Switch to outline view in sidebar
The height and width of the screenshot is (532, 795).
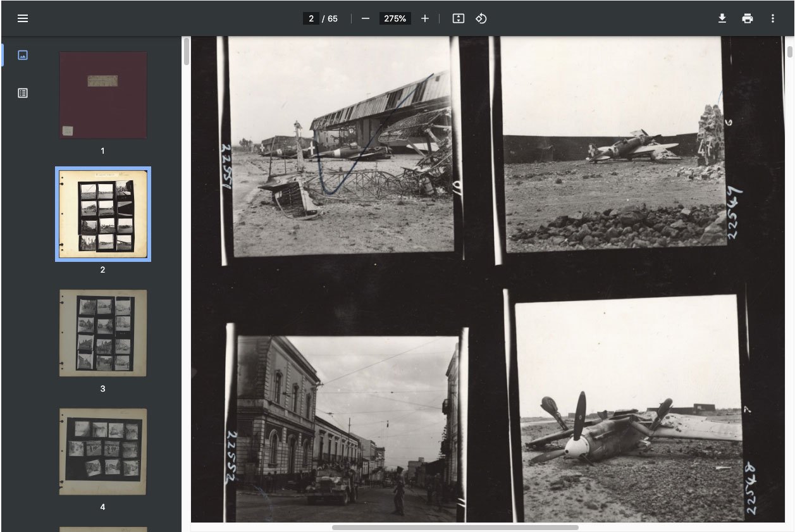23,93
